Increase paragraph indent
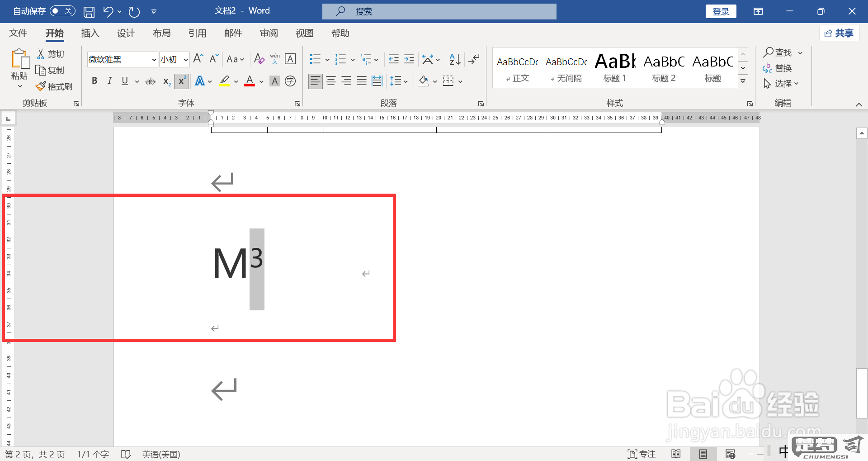 409,59
